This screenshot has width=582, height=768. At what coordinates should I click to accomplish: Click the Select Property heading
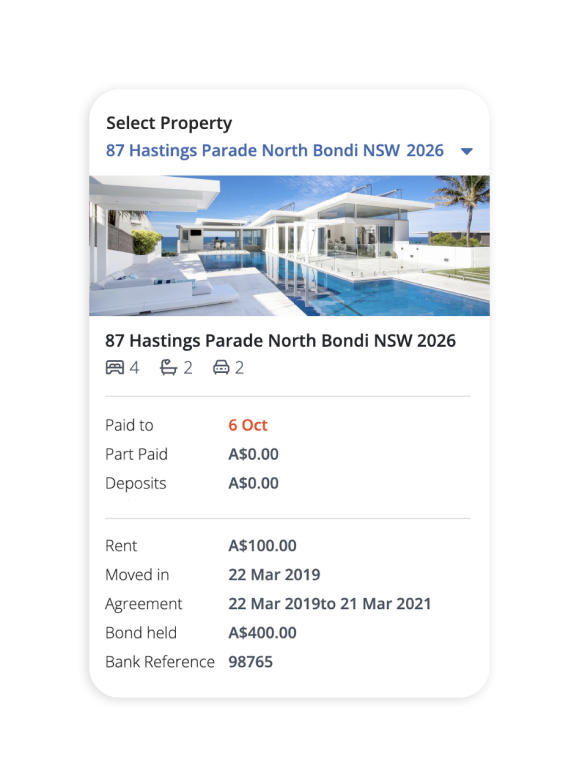point(169,123)
